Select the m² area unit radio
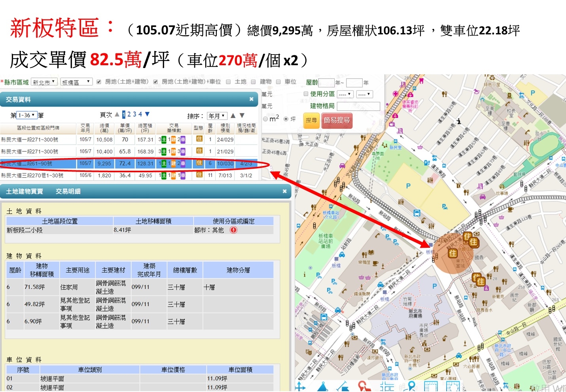 (x=266, y=119)
